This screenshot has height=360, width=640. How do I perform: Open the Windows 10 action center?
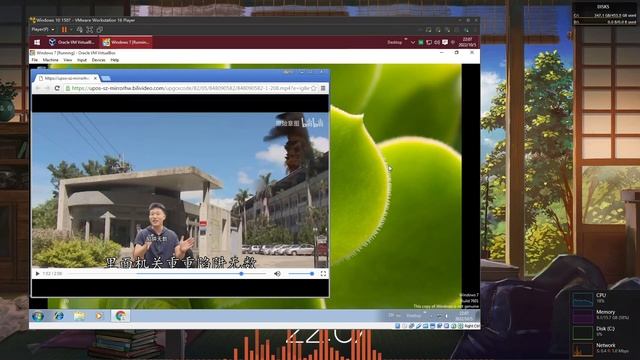(x=445, y=42)
